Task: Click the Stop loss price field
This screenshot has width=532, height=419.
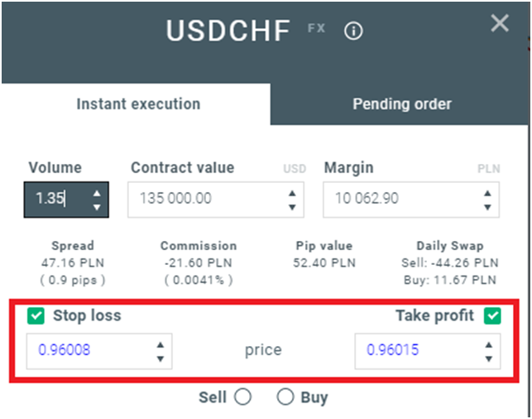Action: pos(87,350)
